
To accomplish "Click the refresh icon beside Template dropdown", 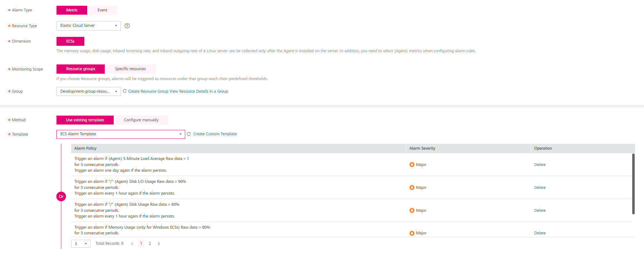I will [189, 134].
